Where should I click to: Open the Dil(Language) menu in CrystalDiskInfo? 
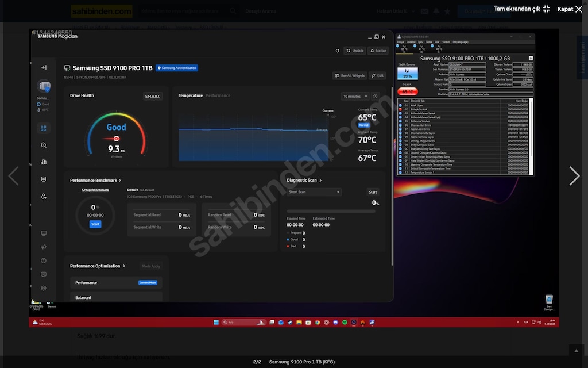pyautogui.click(x=461, y=42)
